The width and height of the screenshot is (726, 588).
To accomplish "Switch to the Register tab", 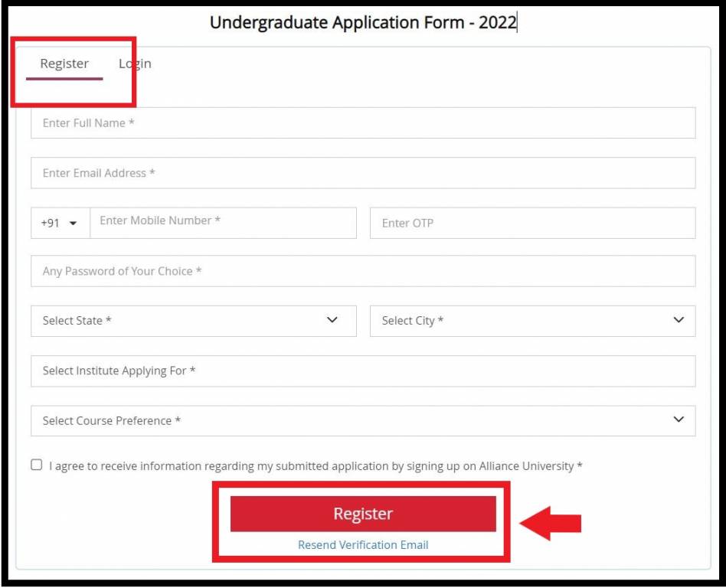I will [x=64, y=64].
